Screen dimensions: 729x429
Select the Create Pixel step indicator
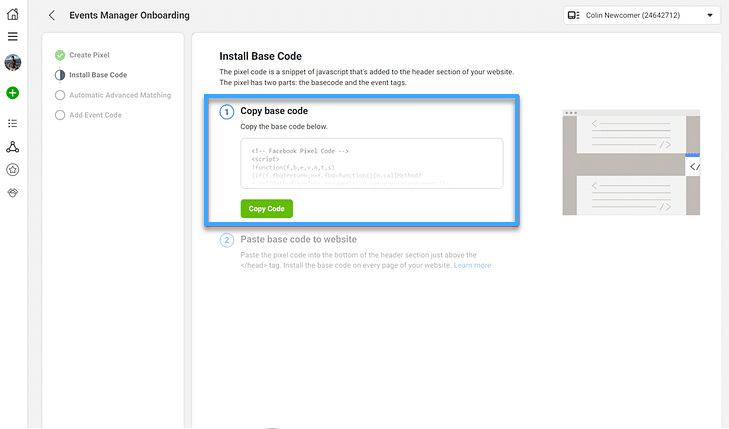[60, 55]
